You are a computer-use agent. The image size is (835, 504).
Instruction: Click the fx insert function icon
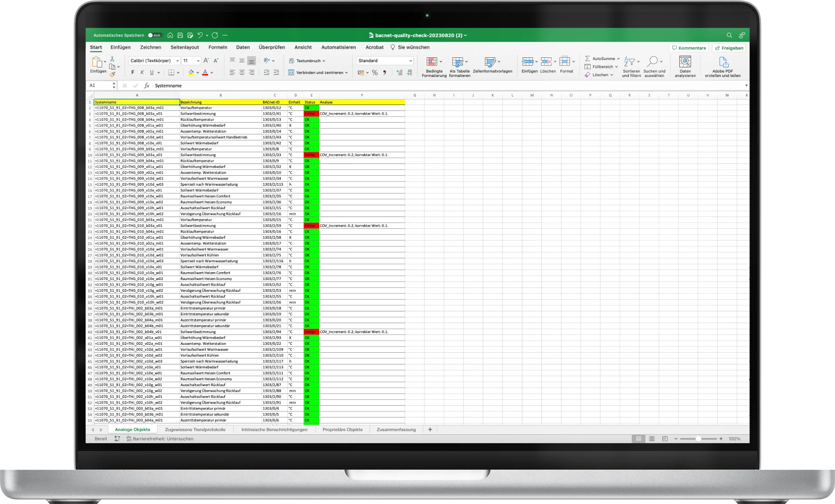[147, 86]
